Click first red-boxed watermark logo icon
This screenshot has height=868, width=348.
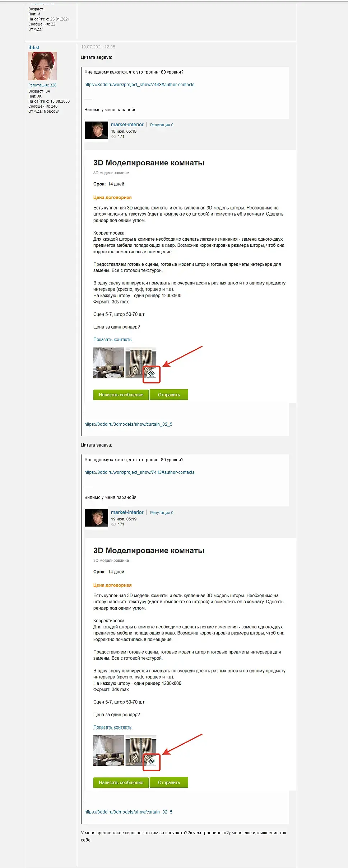point(152,374)
